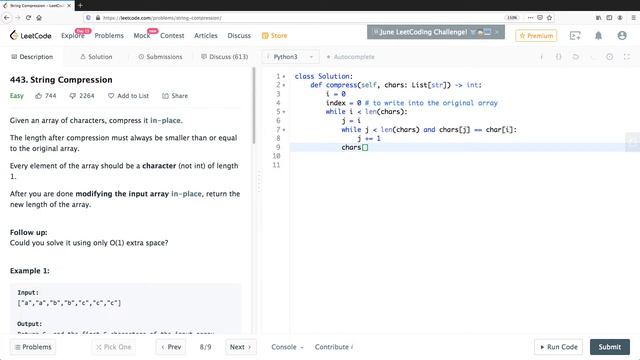Click the June LeetCoding Challenge banner
This screenshot has height=360, width=640.
(436, 32)
